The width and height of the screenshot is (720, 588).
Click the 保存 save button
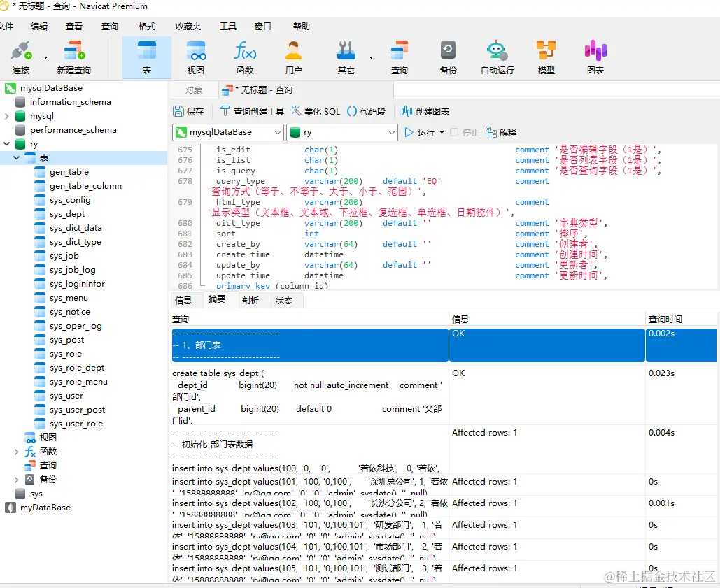tap(188, 111)
